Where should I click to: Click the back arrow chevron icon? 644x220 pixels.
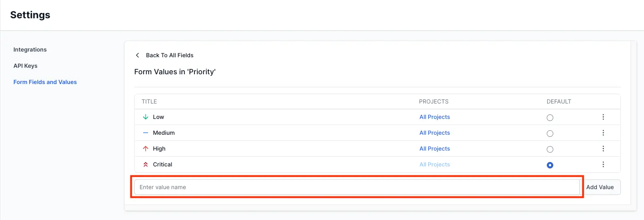138,55
